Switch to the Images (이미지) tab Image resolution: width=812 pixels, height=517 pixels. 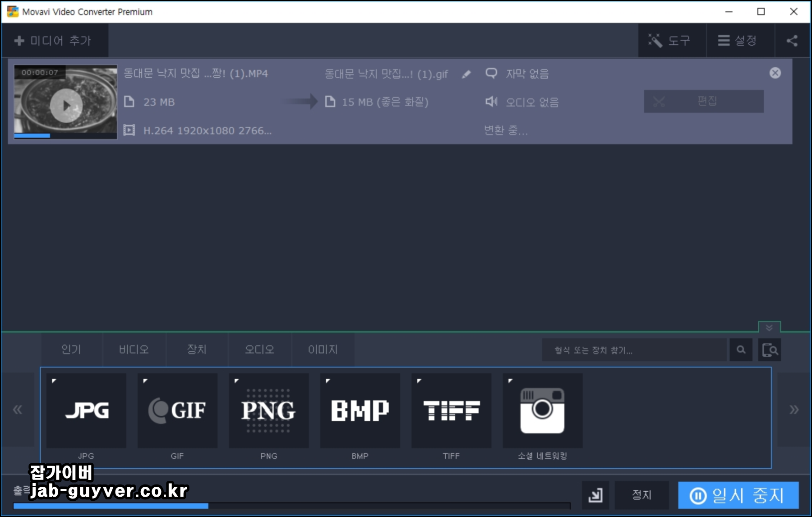pyautogui.click(x=323, y=349)
